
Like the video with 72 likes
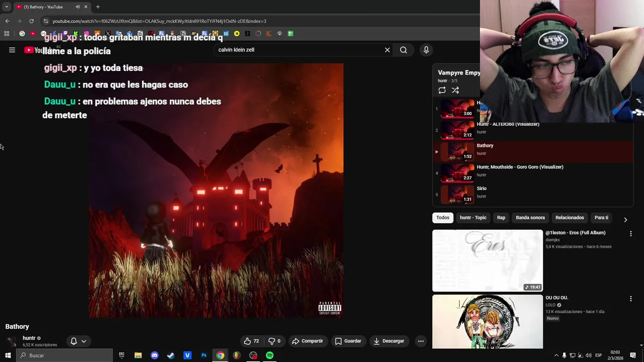(252, 341)
